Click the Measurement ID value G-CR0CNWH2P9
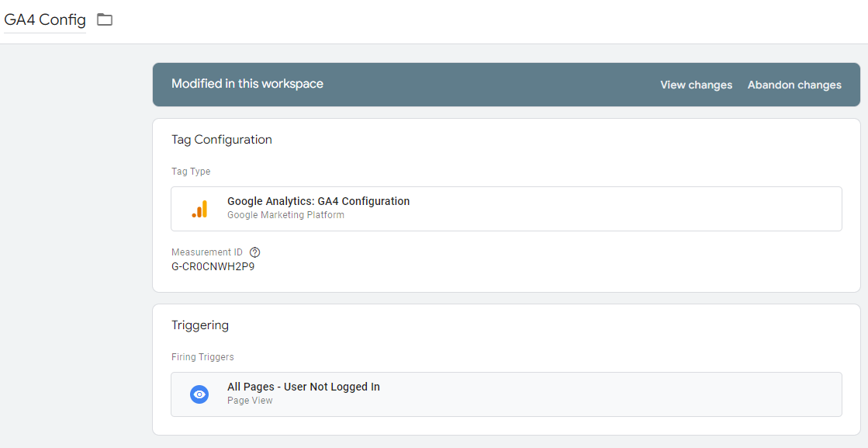Viewport: 868px width, 448px height. pos(213,266)
